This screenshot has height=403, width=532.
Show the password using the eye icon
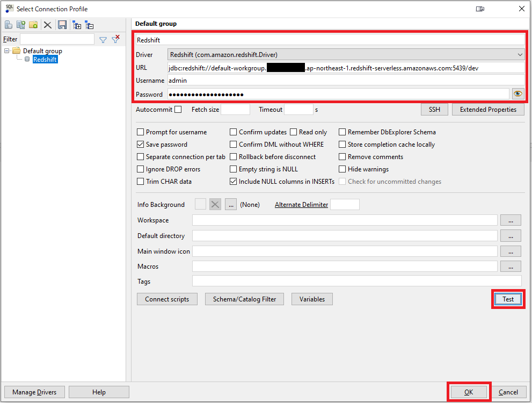(518, 93)
